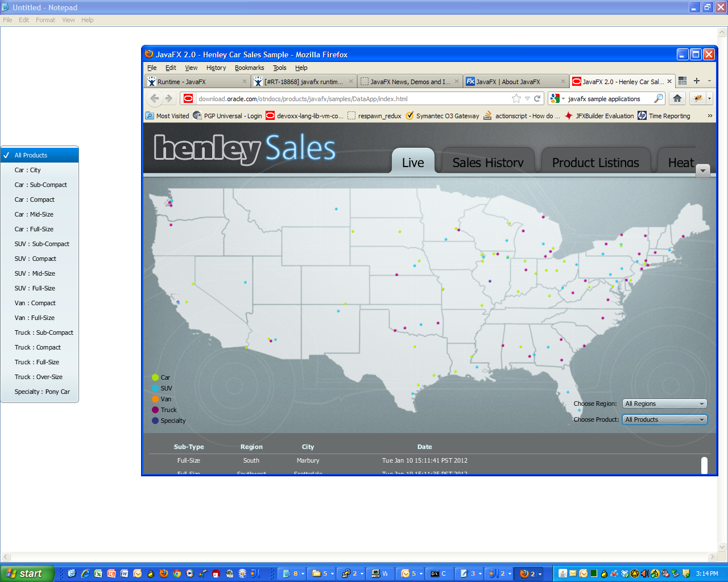Open the Bookmarks menu in Firefox
Image resolution: width=728 pixels, height=582 pixels.
coord(249,68)
